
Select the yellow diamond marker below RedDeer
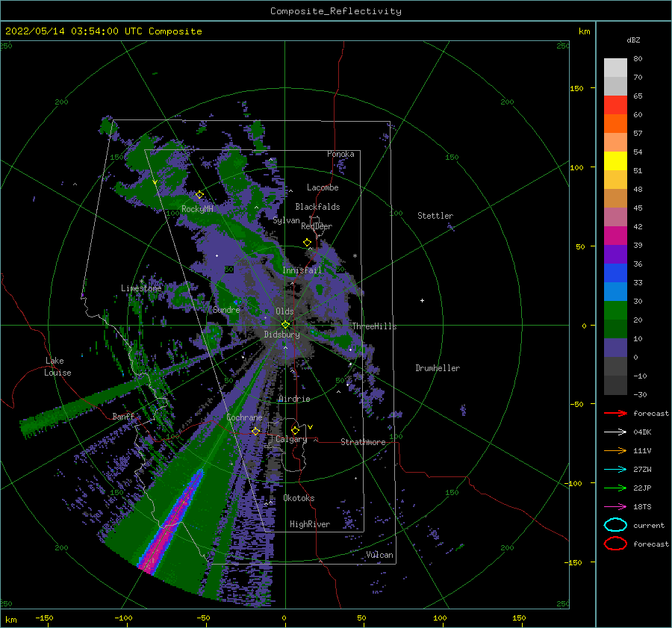click(x=308, y=243)
